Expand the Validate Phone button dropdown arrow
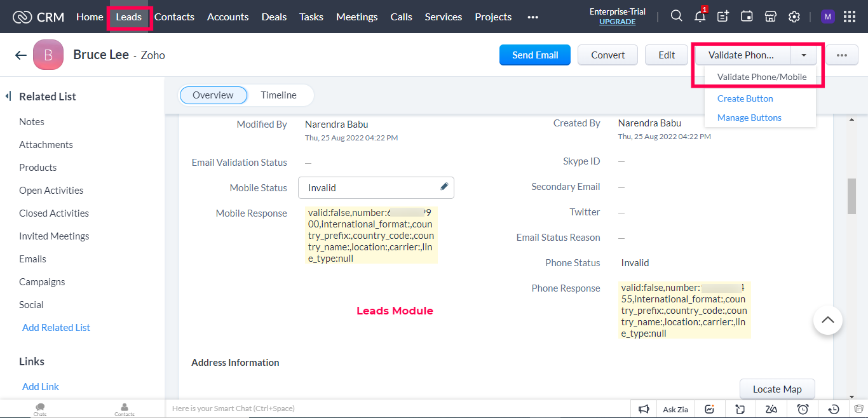 [x=804, y=55]
